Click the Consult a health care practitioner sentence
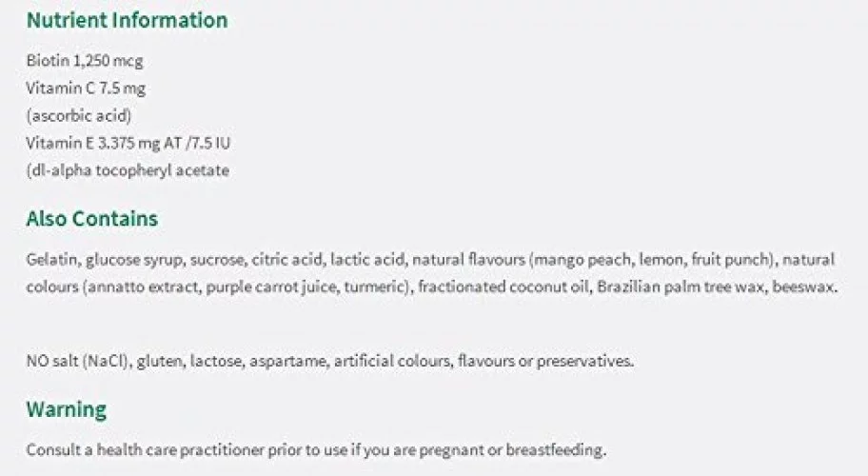The height and width of the screenshot is (476, 868). (x=316, y=449)
